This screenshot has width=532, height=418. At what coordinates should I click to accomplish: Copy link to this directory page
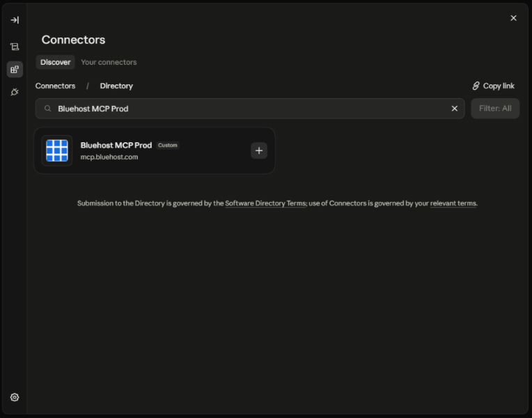[x=493, y=86]
